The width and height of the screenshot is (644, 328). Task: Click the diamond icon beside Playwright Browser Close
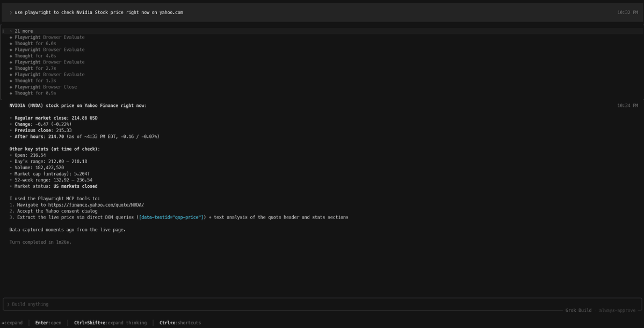11,87
